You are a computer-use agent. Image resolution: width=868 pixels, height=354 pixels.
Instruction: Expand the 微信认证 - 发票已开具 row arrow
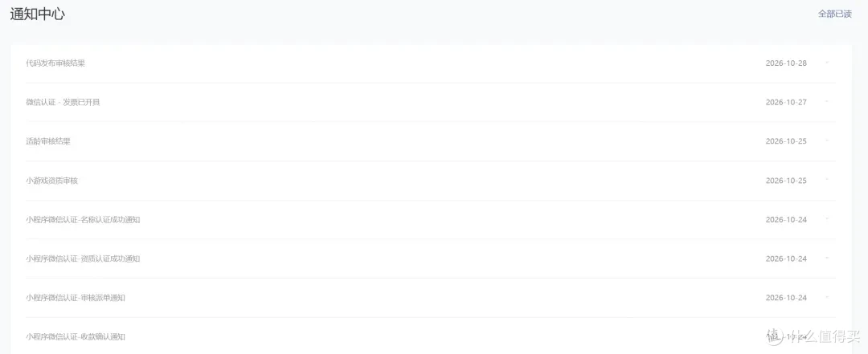coord(827,101)
